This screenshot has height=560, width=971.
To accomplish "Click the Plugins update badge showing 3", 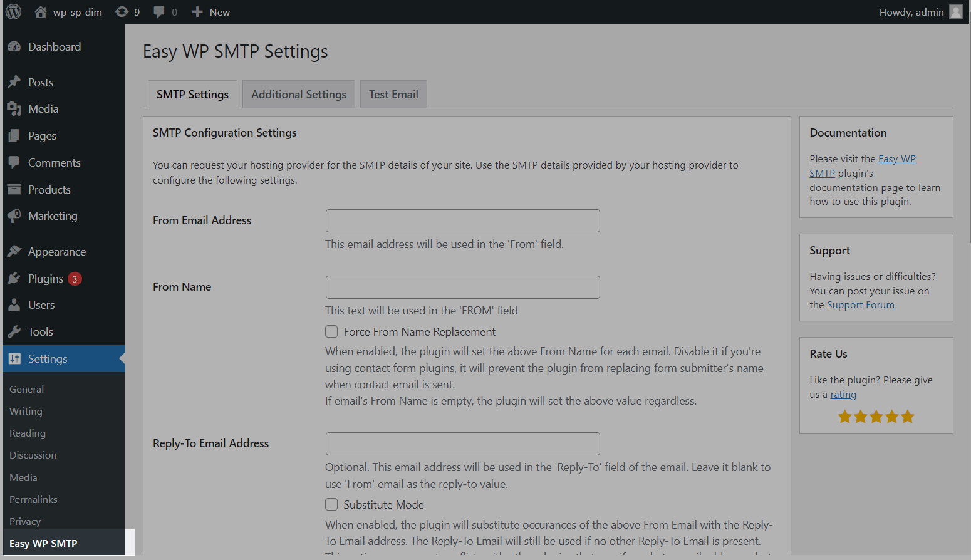I will click(75, 279).
